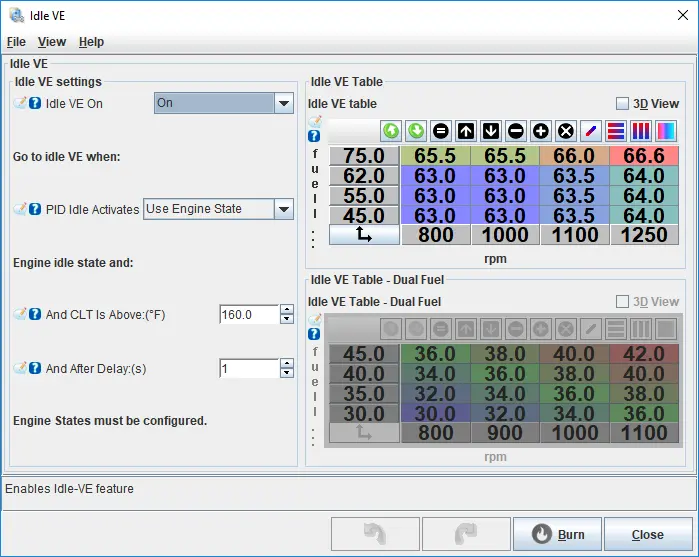The height and width of the screenshot is (557, 699).
Task: Click the green down-arrow icon in Idle VE table toolbar
Action: click(x=416, y=131)
